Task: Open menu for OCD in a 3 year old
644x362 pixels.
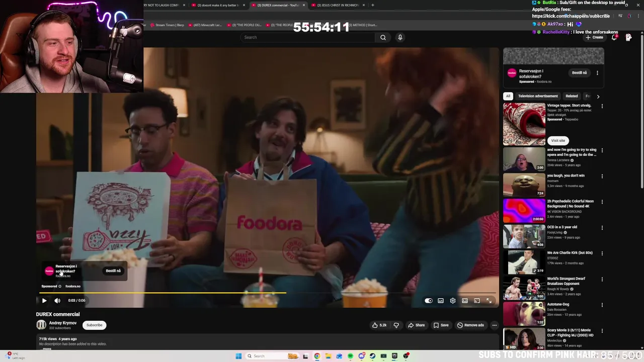Action: (602, 228)
